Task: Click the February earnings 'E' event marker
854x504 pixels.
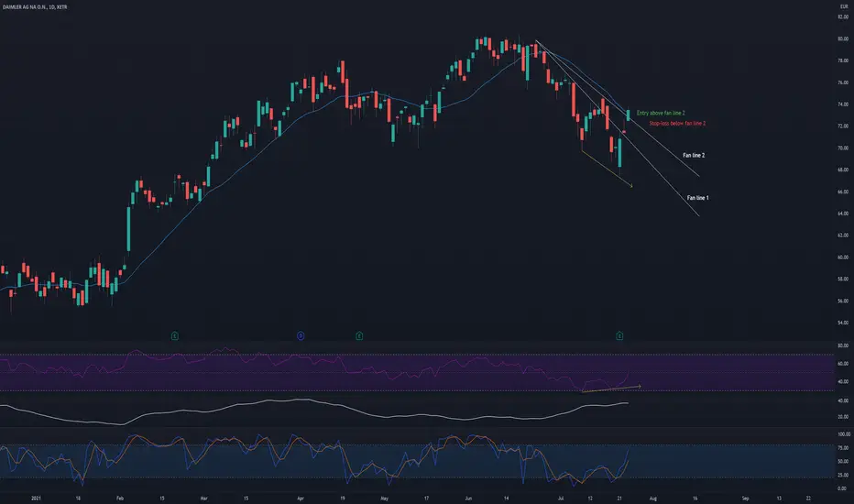Action: click(x=175, y=335)
